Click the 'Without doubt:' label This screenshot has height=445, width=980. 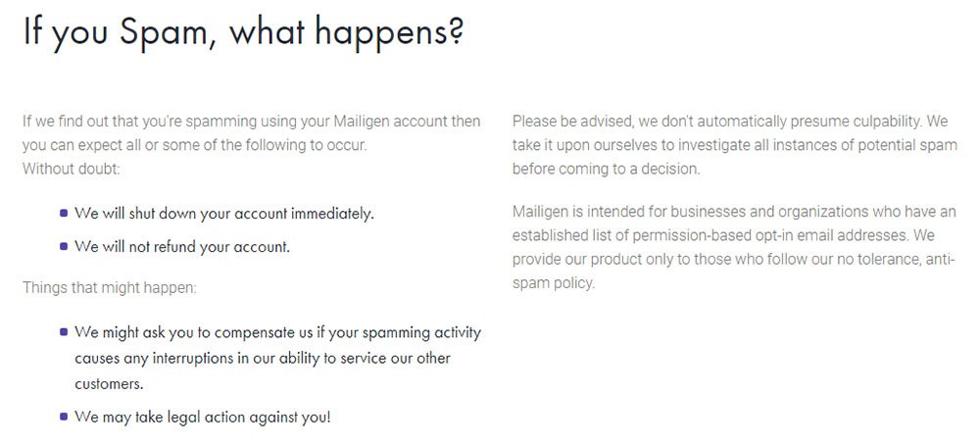pos(72,169)
